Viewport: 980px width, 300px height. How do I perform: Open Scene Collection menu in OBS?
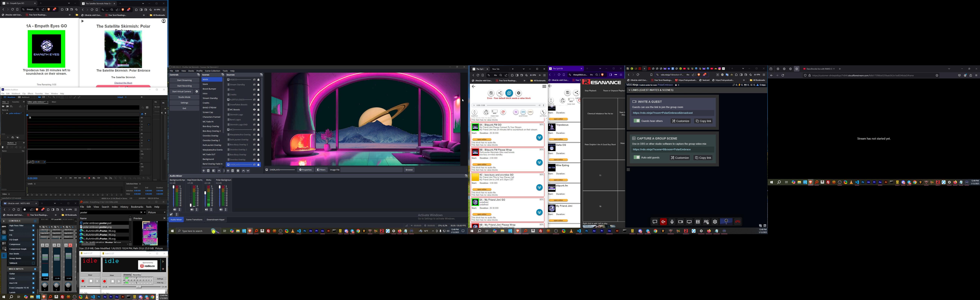(213, 71)
